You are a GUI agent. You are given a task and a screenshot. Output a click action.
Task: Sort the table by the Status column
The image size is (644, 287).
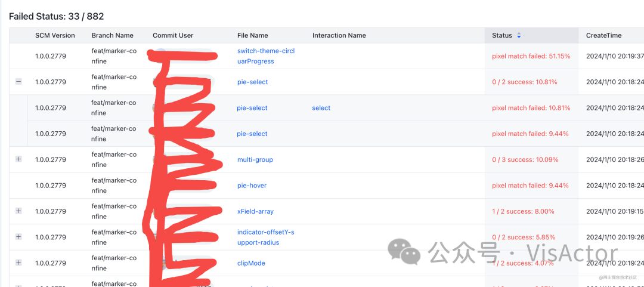click(x=519, y=35)
